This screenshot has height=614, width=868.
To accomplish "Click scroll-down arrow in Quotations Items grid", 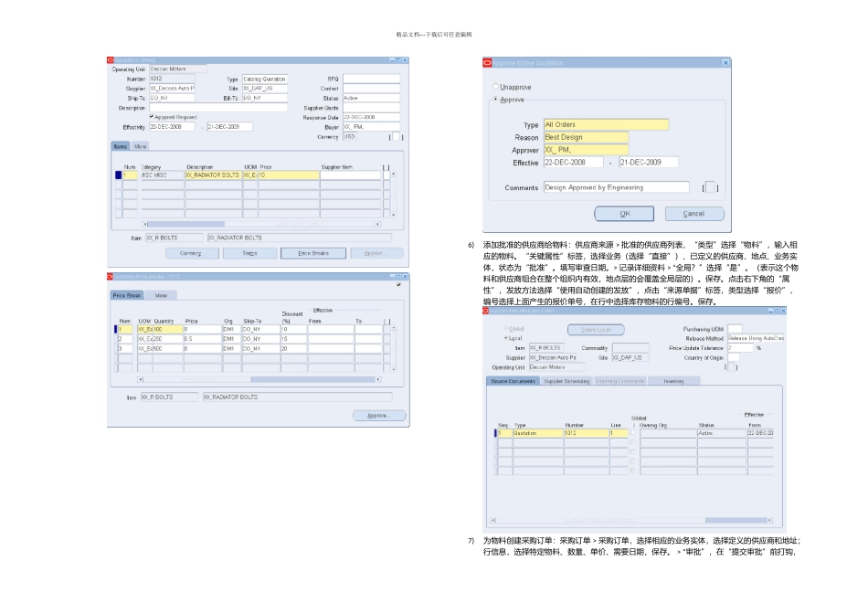I will tap(394, 215).
